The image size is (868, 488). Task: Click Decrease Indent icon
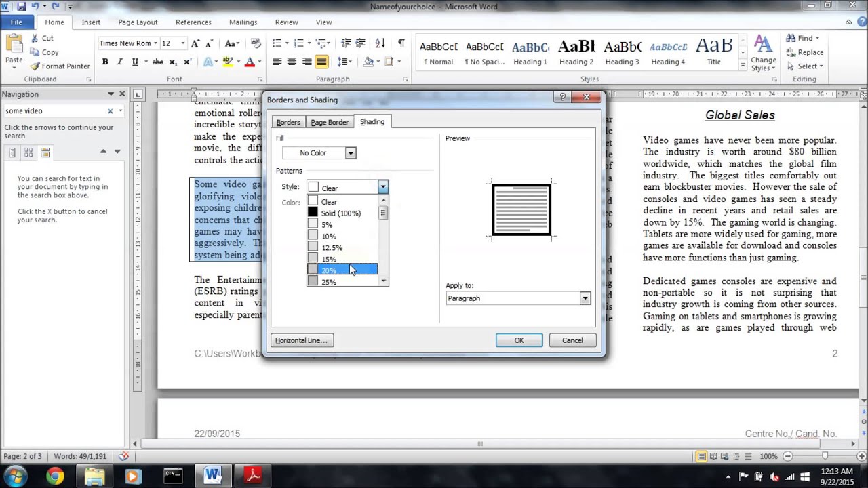click(x=346, y=43)
